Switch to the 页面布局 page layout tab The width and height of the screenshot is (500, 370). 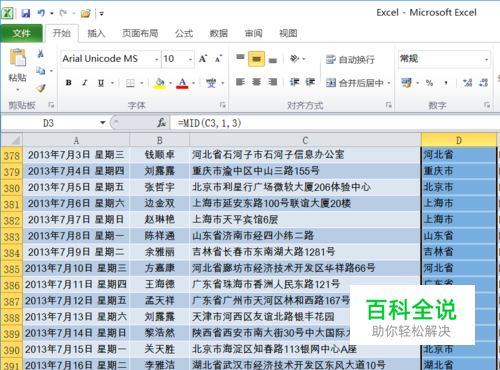(140, 33)
